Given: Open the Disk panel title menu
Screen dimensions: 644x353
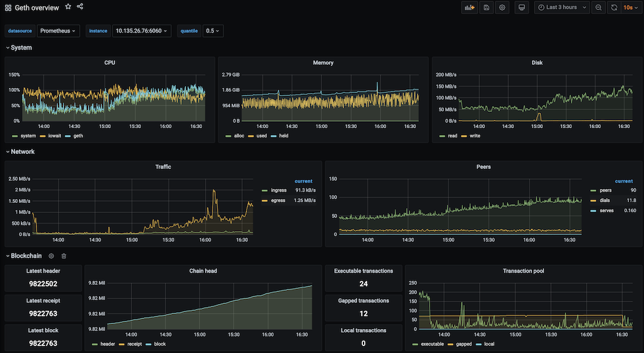Looking at the screenshot, I should [x=537, y=63].
